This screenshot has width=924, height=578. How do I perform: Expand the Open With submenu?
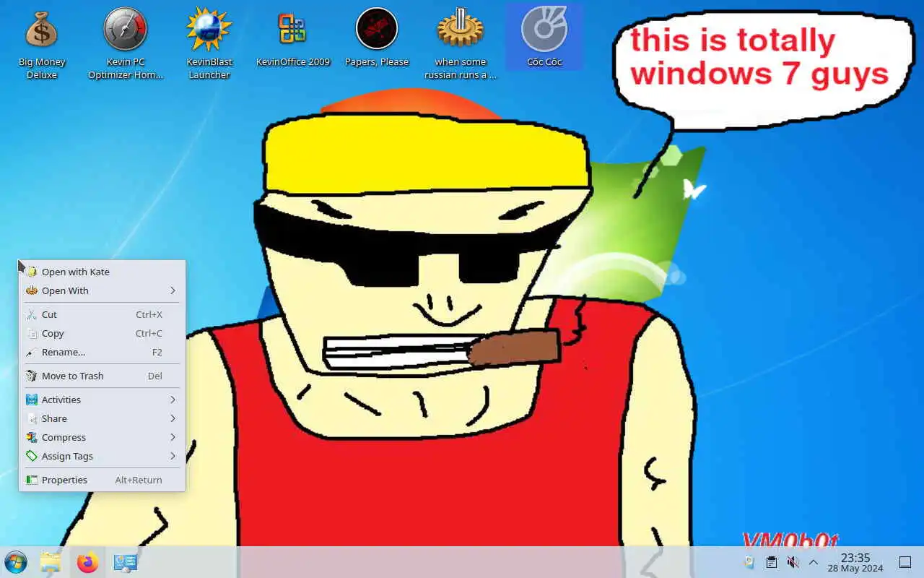pyautogui.click(x=102, y=290)
